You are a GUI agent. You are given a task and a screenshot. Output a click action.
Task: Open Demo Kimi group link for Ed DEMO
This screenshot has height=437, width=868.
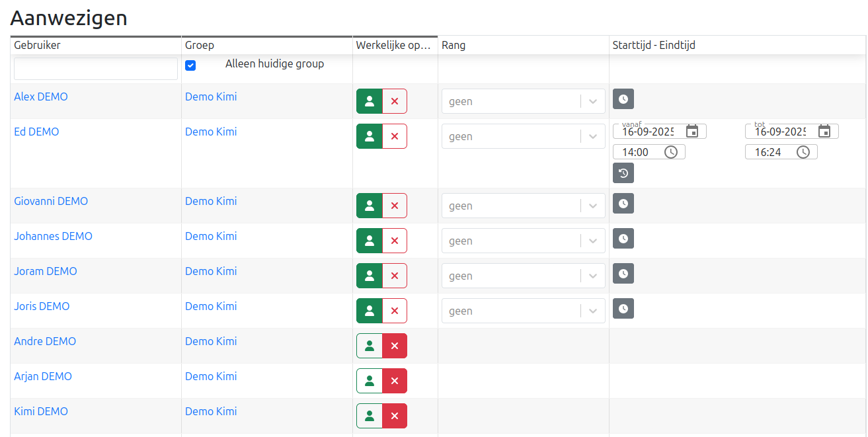tap(211, 132)
